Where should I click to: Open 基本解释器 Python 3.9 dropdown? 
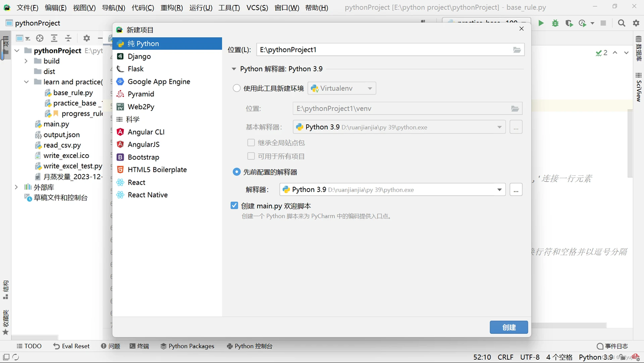pos(399,127)
